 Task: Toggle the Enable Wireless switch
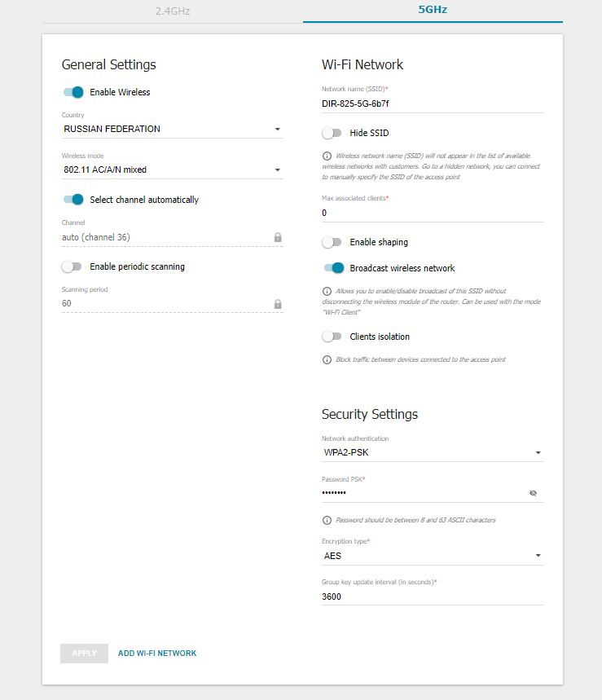click(x=73, y=92)
